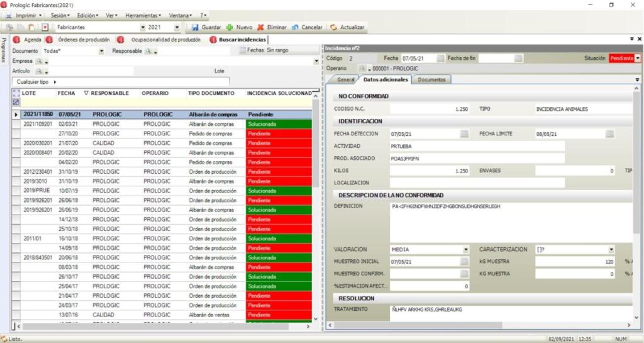Click the Actualizar refresh icon

click(333, 28)
